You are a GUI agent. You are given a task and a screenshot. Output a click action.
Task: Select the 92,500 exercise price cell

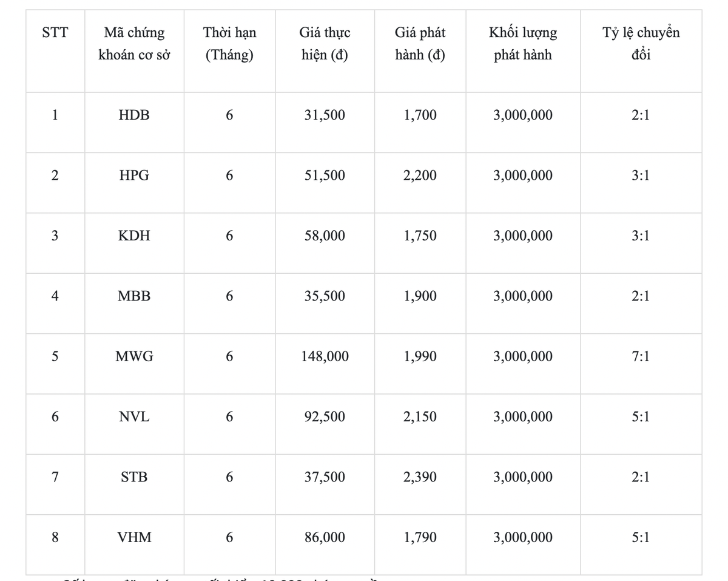[325, 417]
